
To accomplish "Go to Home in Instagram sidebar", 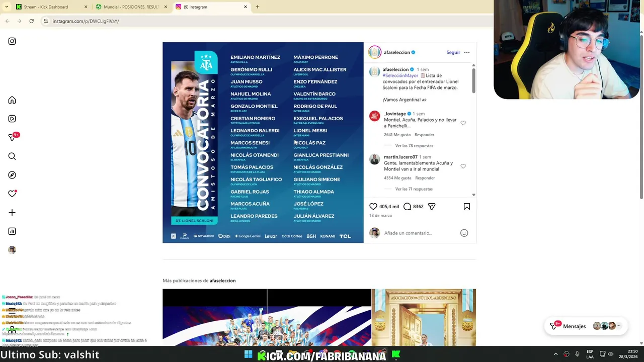I will (x=12, y=100).
